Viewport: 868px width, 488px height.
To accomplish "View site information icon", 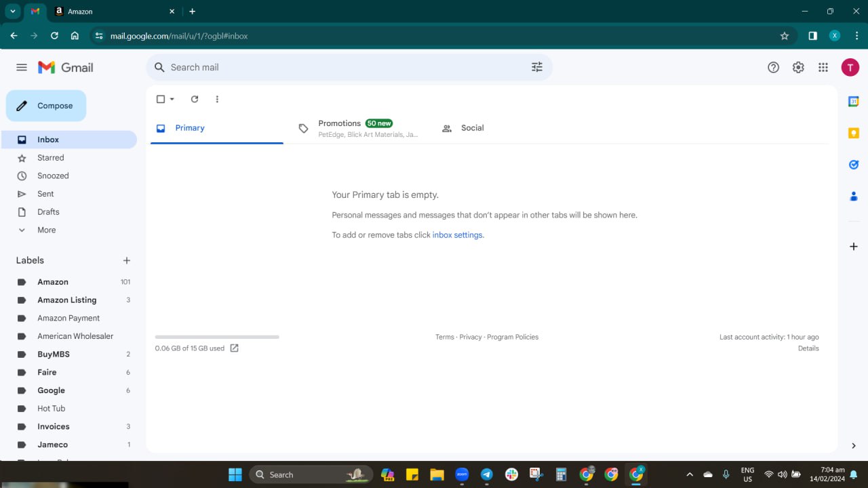I will coord(99,36).
